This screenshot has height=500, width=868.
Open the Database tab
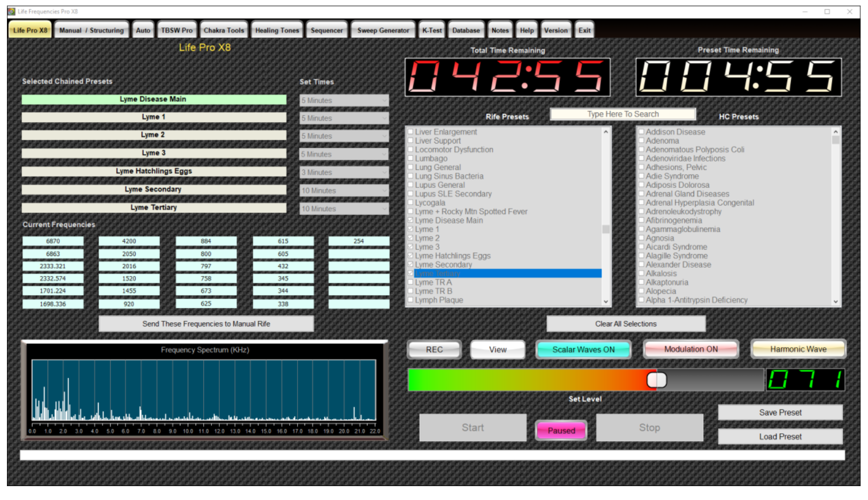pos(466,30)
